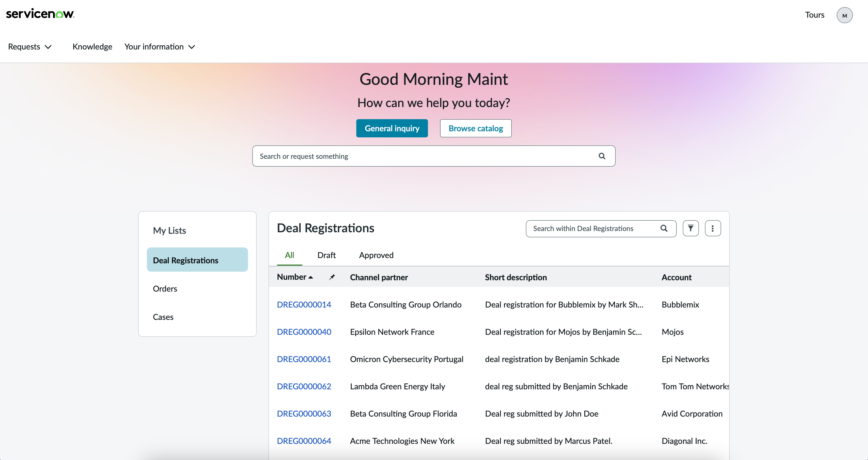This screenshot has width=868, height=460.
Task: Expand the Requests dropdown menu
Action: tap(30, 46)
